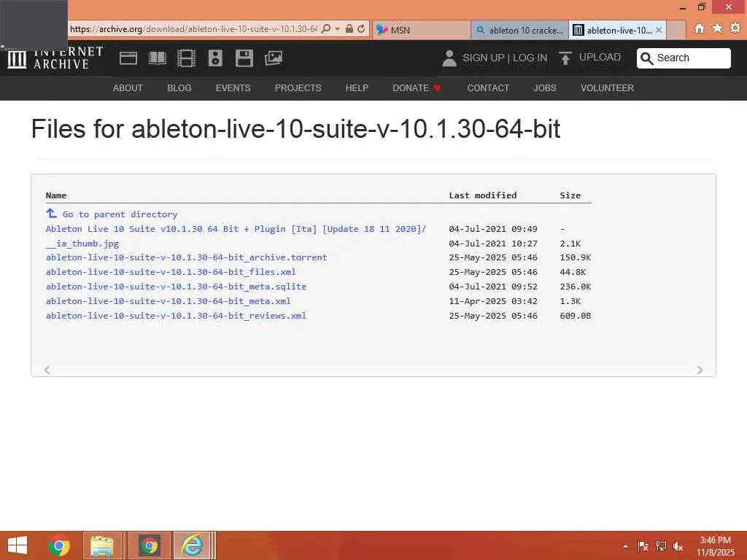Click the parent directory up-arrow icon
This screenshot has width=747, height=560.
coord(52,214)
